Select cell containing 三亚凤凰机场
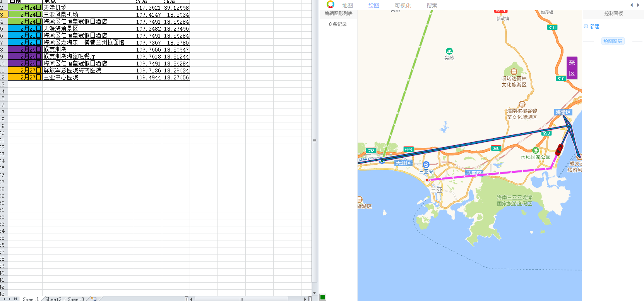This screenshot has width=644, height=301. point(88,14)
